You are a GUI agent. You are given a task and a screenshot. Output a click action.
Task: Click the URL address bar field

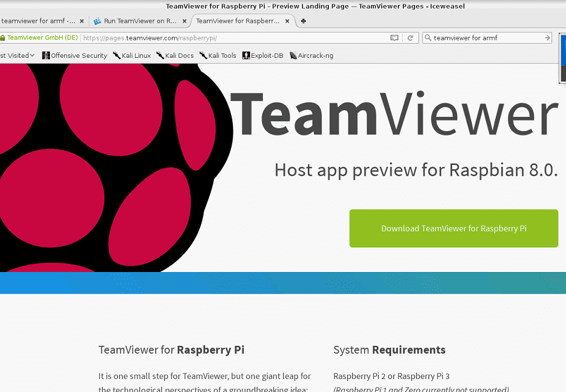coord(234,38)
